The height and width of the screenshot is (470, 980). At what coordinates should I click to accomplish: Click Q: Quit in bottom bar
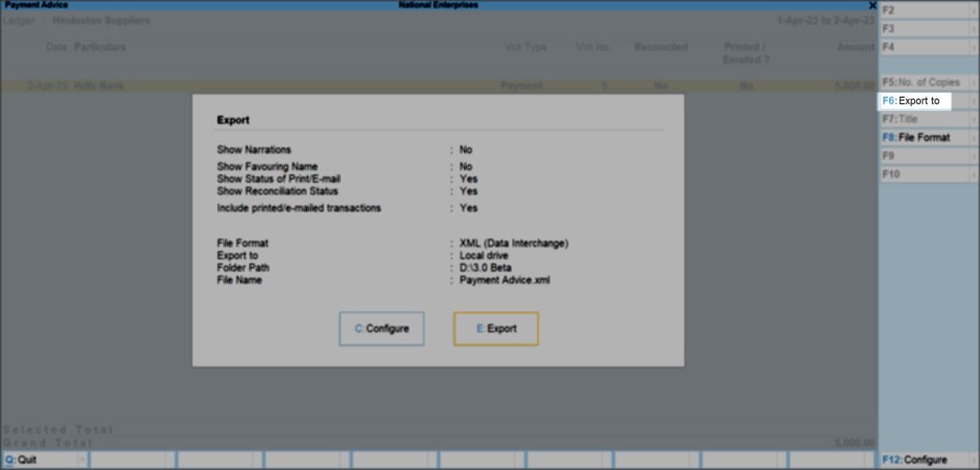pos(45,460)
